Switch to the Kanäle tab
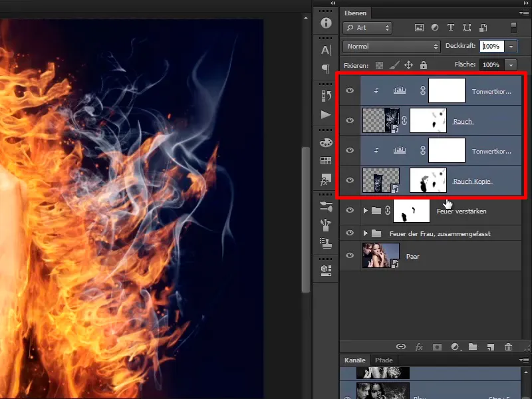This screenshot has width=532, height=399. point(355,360)
